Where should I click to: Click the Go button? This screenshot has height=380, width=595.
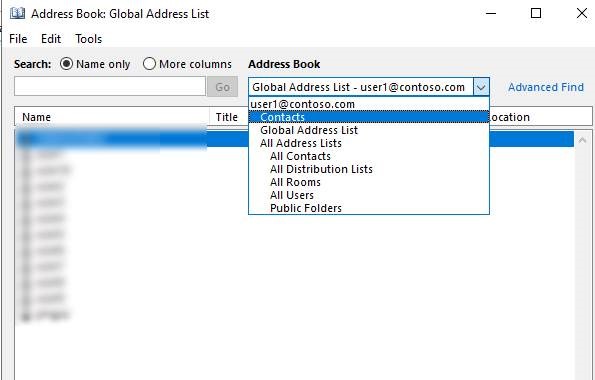coord(222,87)
